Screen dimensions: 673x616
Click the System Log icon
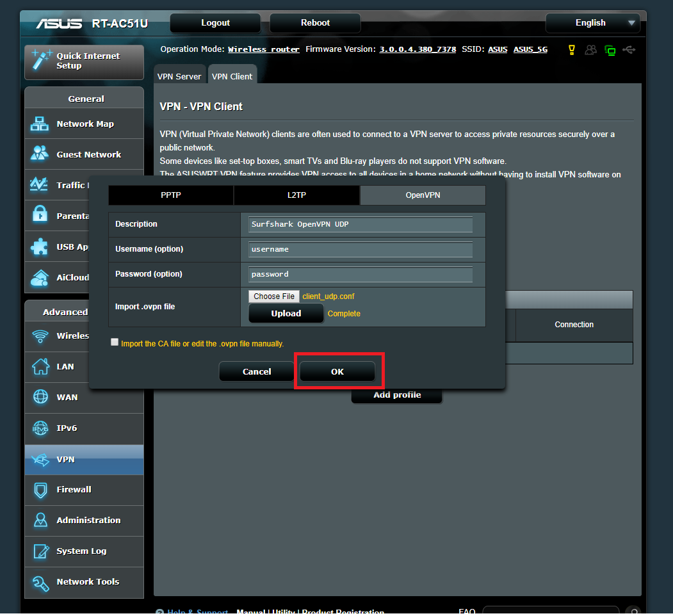point(40,551)
